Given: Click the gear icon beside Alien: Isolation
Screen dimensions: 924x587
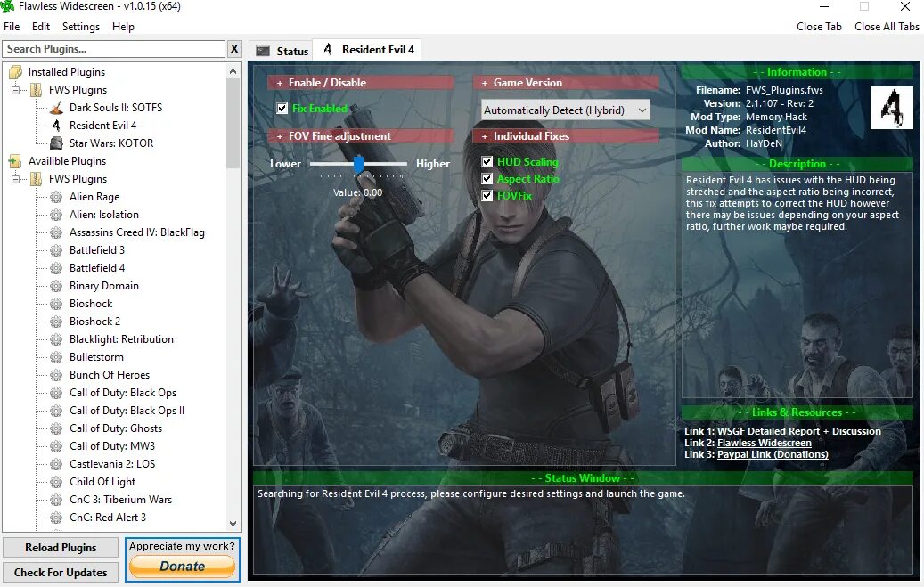Looking at the screenshot, I should pos(56,215).
